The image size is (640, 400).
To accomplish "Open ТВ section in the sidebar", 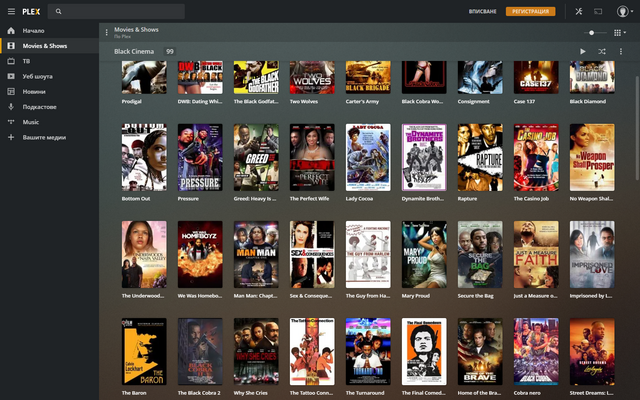I will point(49,61).
